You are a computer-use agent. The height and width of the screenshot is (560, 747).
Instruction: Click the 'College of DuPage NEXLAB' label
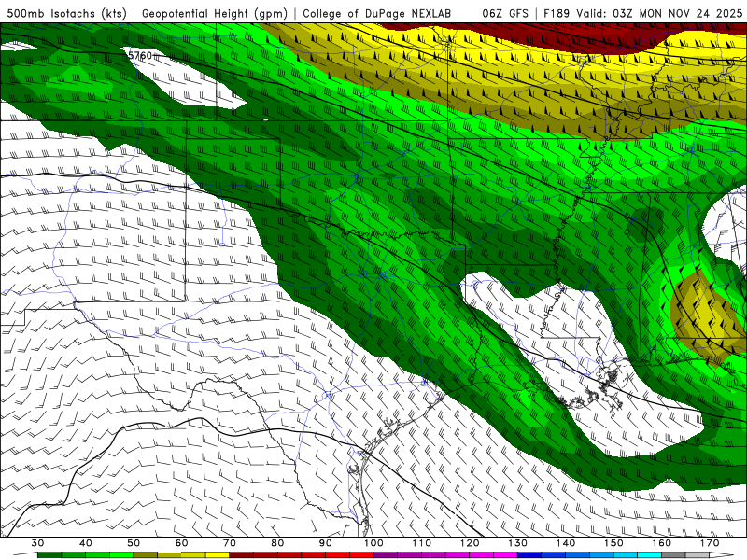tap(376, 13)
